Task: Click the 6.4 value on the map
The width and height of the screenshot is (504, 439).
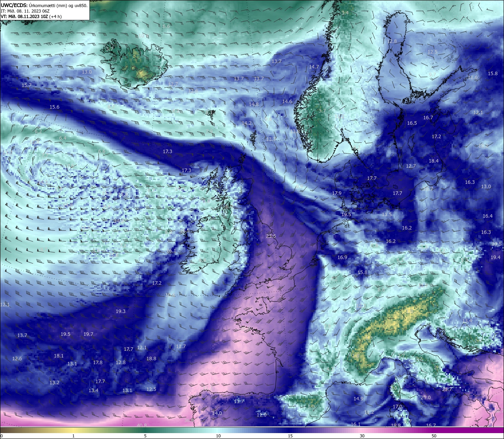Action: [x=63, y=138]
